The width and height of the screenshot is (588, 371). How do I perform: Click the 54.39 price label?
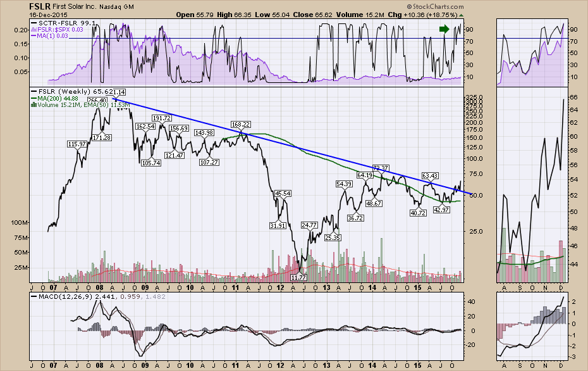coord(344,184)
